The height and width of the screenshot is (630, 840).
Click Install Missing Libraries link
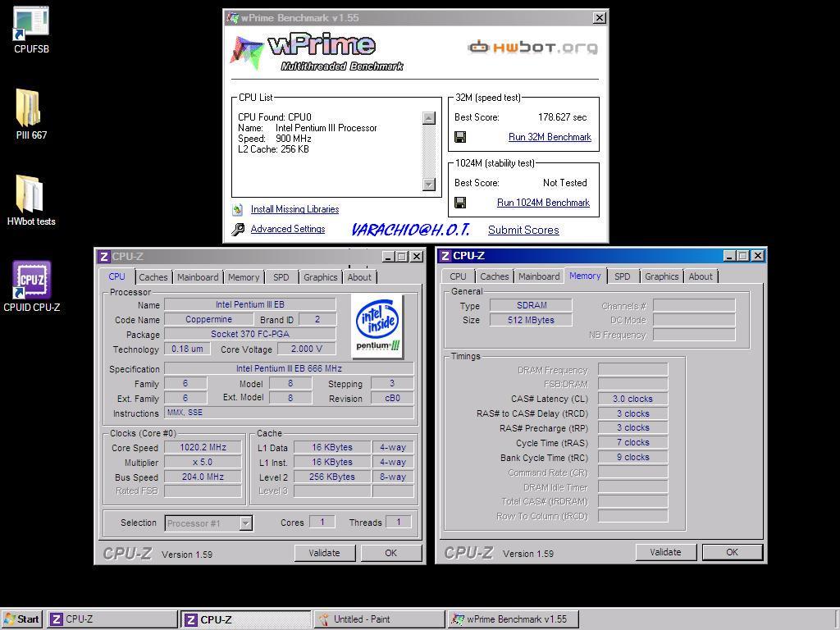[x=294, y=209]
